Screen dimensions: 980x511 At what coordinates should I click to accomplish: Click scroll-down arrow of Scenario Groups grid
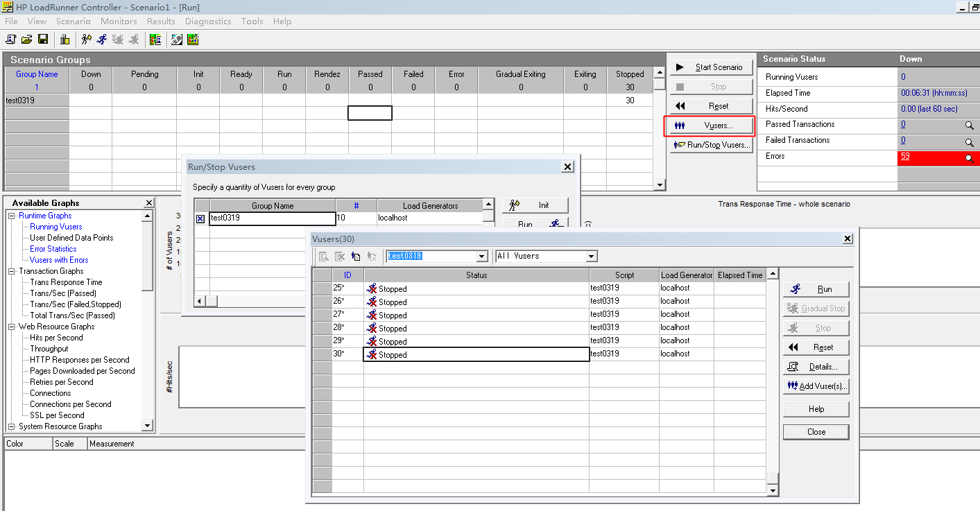point(660,185)
